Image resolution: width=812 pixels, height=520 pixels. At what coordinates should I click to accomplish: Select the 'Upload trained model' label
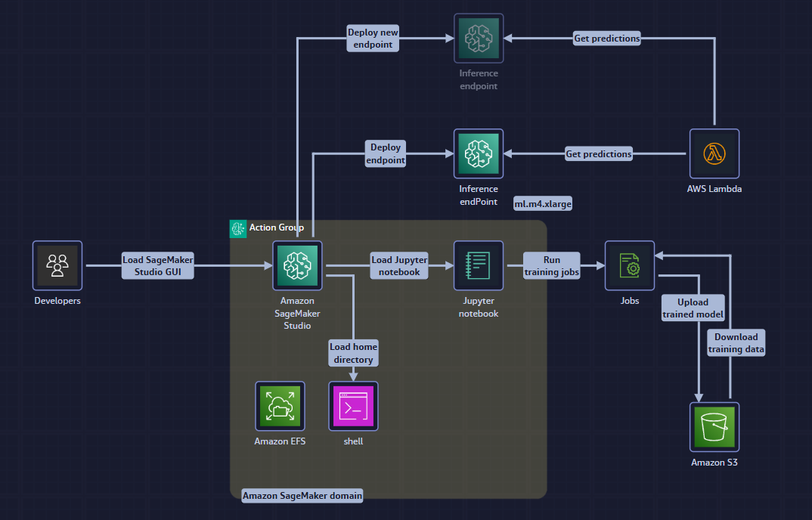[693, 308]
